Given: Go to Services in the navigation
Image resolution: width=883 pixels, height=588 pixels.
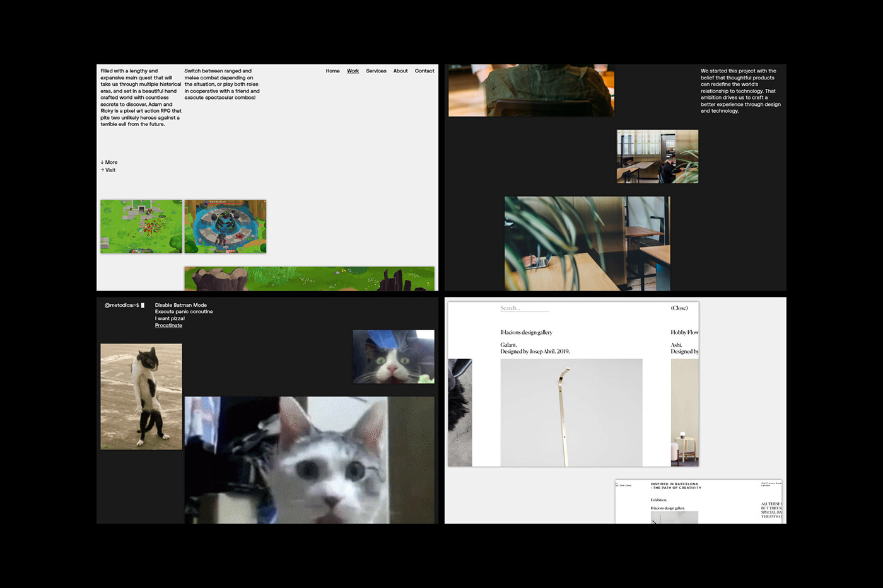Looking at the screenshot, I should pos(376,71).
